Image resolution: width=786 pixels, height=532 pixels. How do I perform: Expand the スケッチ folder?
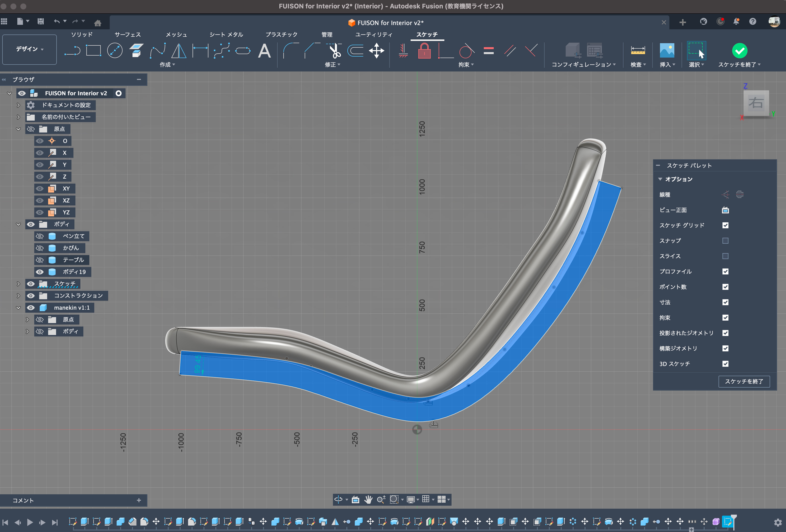coord(19,284)
